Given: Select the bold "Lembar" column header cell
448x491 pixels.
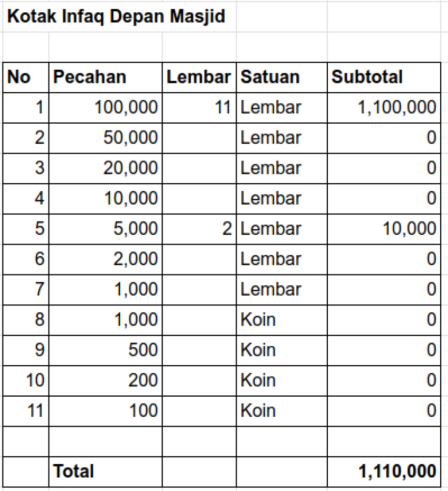Looking at the screenshot, I should (199, 77).
